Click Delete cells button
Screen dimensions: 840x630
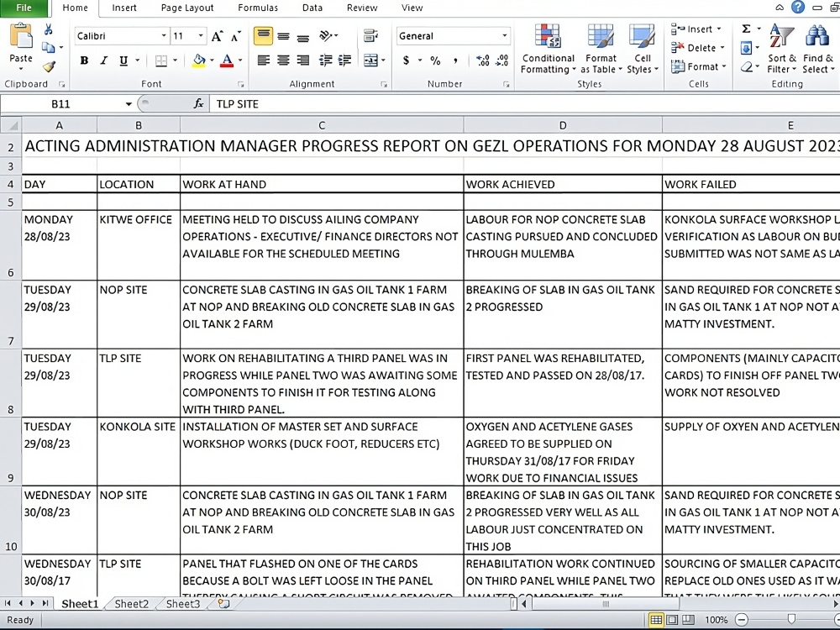point(698,48)
